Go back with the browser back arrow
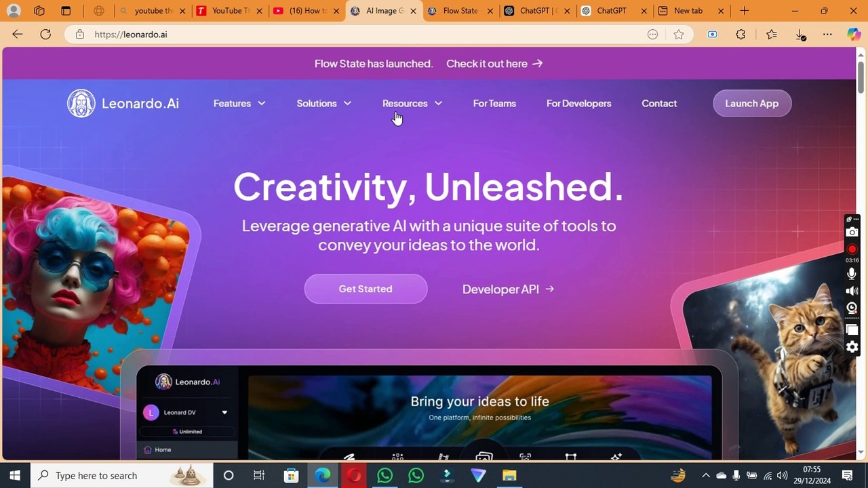This screenshot has width=868, height=488. 18,35
